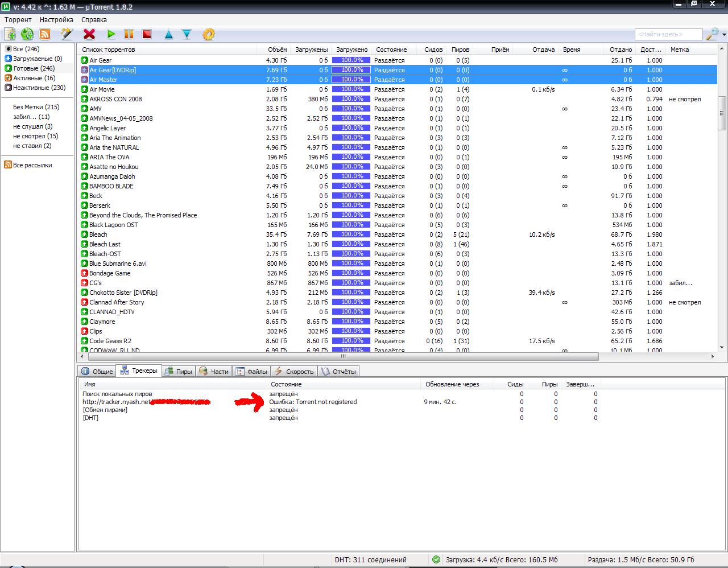The image size is (728, 568).
Task: Open the Настройка menu
Action: [x=56, y=20]
